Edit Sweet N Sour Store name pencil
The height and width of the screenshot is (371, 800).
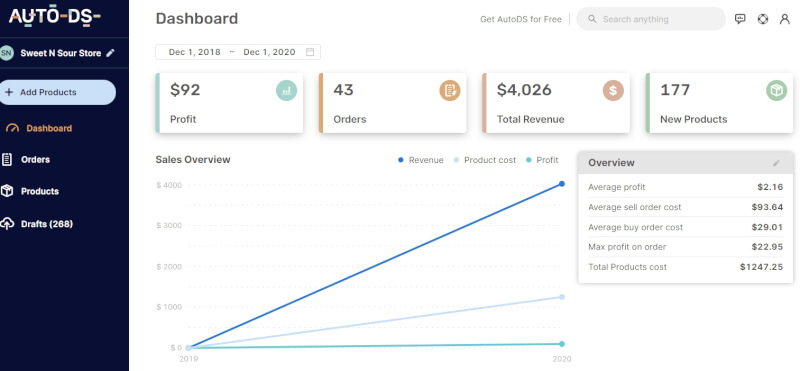(110, 53)
